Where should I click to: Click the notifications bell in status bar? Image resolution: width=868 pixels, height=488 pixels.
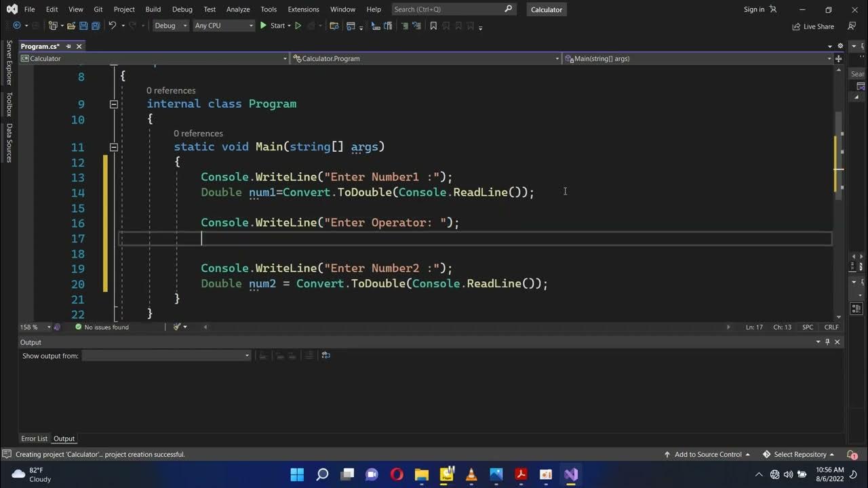[852, 454]
